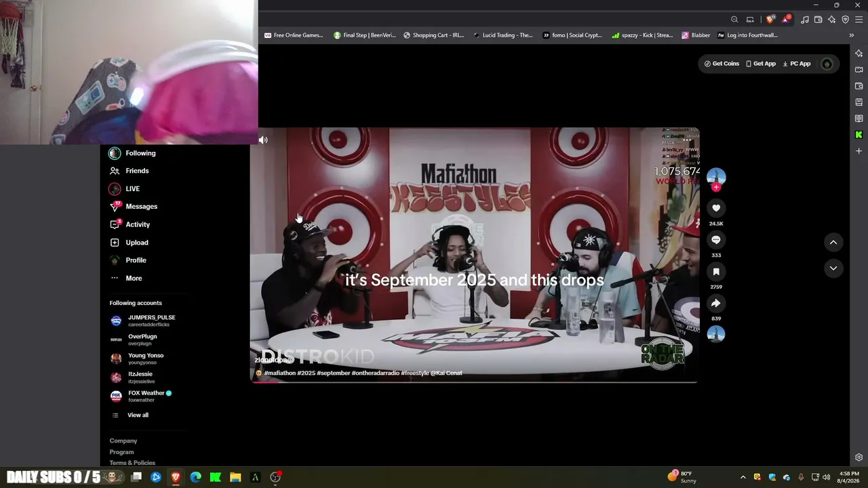Mute the video using the speaker icon
The width and height of the screenshot is (868, 488).
click(263, 140)
